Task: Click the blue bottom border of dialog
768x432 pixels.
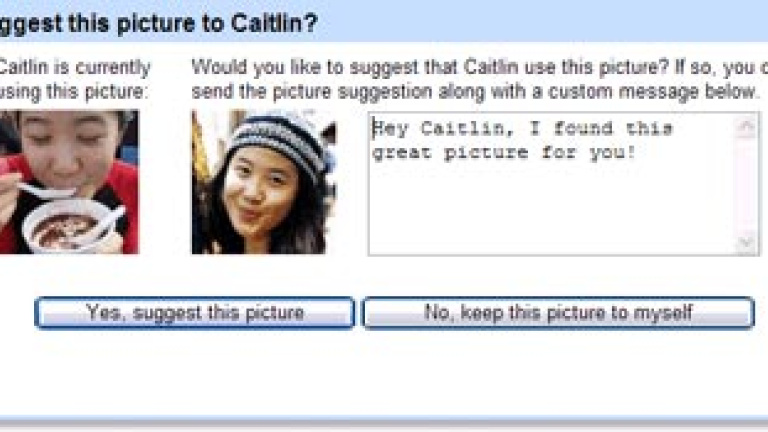Action: [x=384, y=422]
